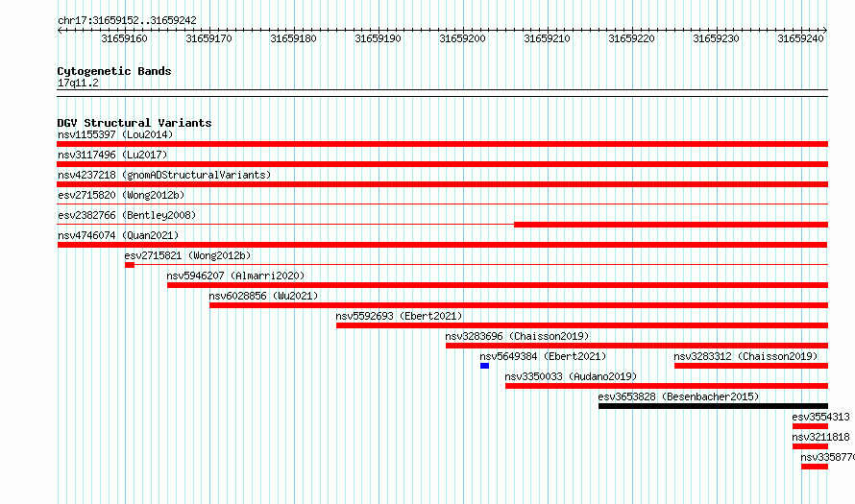
Task: Open variant nsv1155397 (Lou2014) label
Action: pos(115,134)
